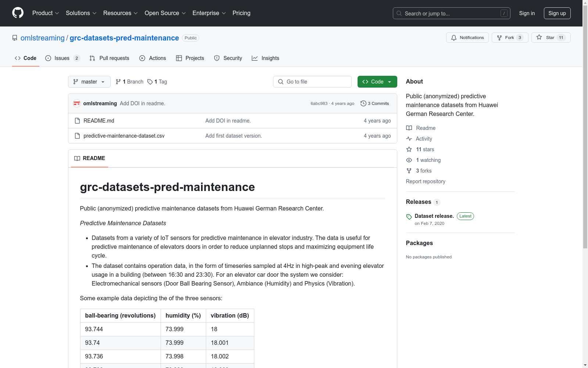View the 1 watching list

point(424,160)
